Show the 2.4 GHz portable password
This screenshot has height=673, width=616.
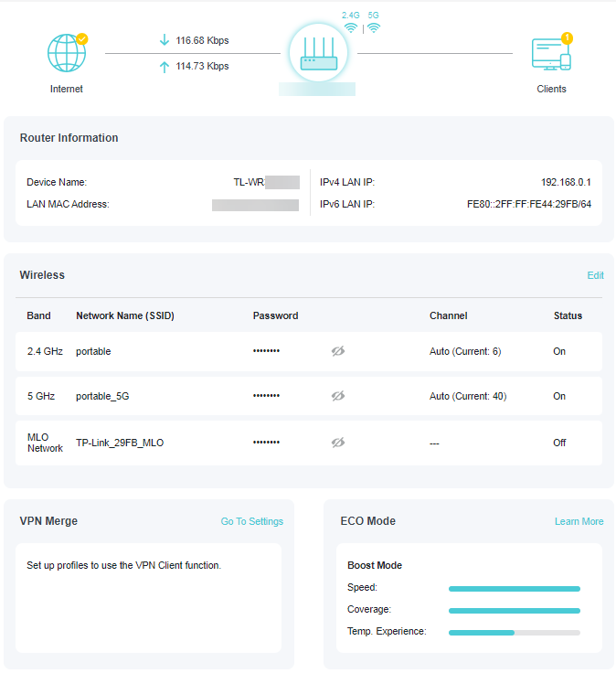tap(338, 351)
